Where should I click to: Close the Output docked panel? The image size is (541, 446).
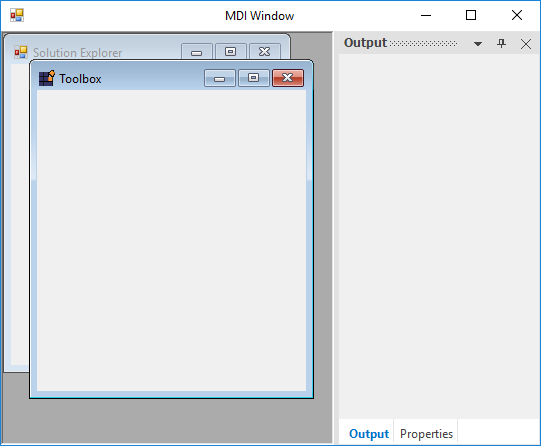[526, 44]
